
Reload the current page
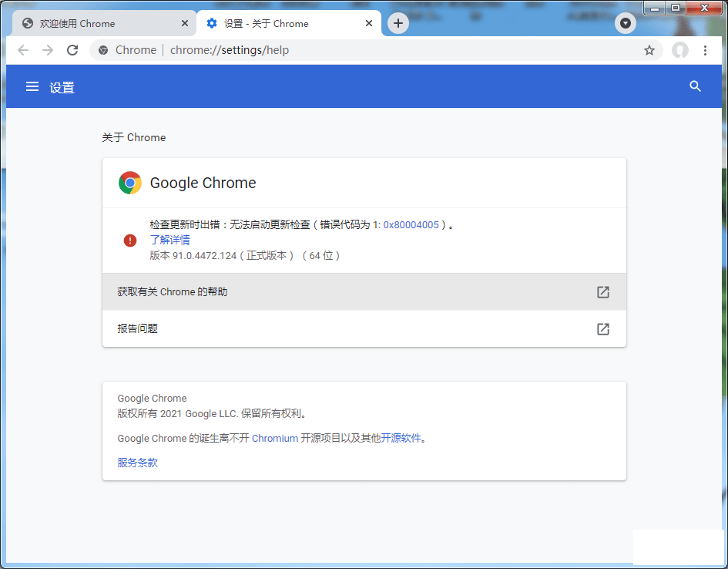click(72, 50)
